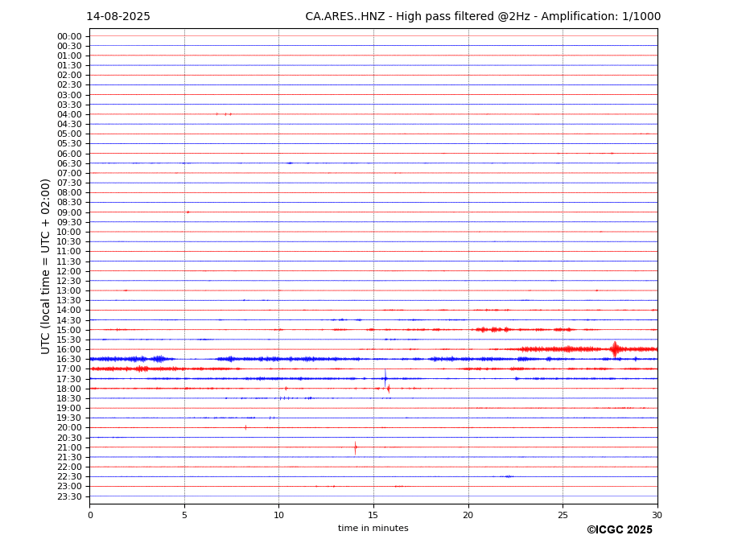Click the 17:00 time row label

69,369
